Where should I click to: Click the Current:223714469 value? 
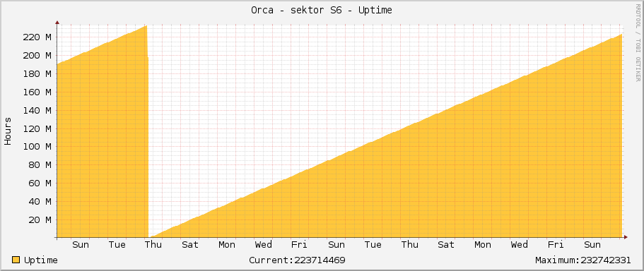[297, 260]
